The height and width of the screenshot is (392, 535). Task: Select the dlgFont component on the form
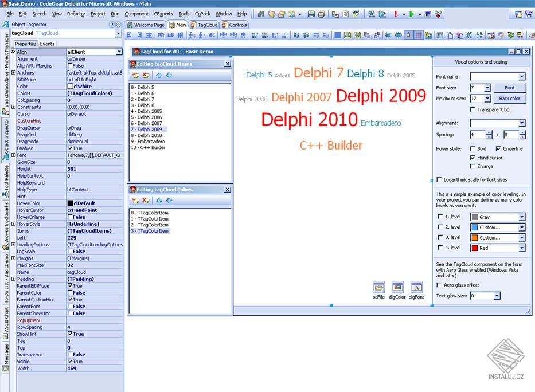pyautogui.click(x=416, y=287)
